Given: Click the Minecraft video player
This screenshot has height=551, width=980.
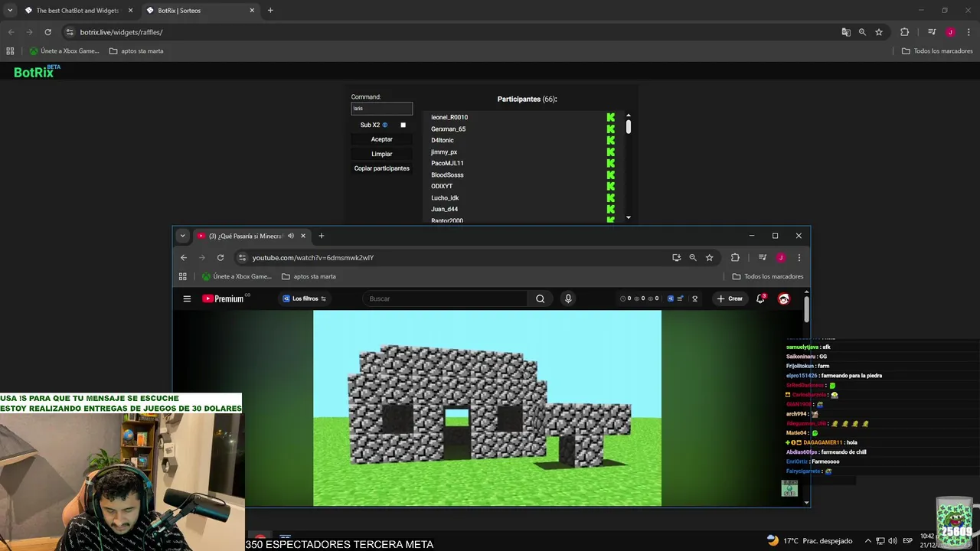Looking at the screenshot, I should (x=487, y=408).
